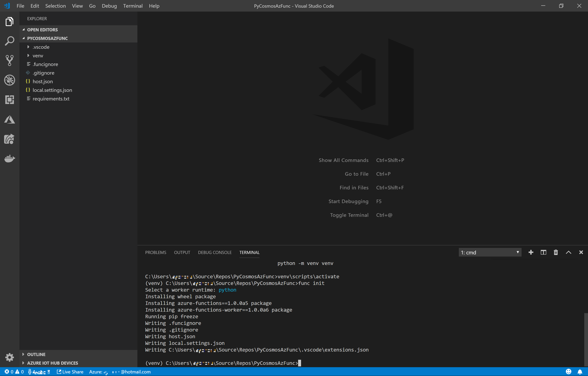Image resolution: width=588 pixels, height=376 pixels.
Task: Kill the active terminal with trash icon
Action: click(x=555, y=252)
